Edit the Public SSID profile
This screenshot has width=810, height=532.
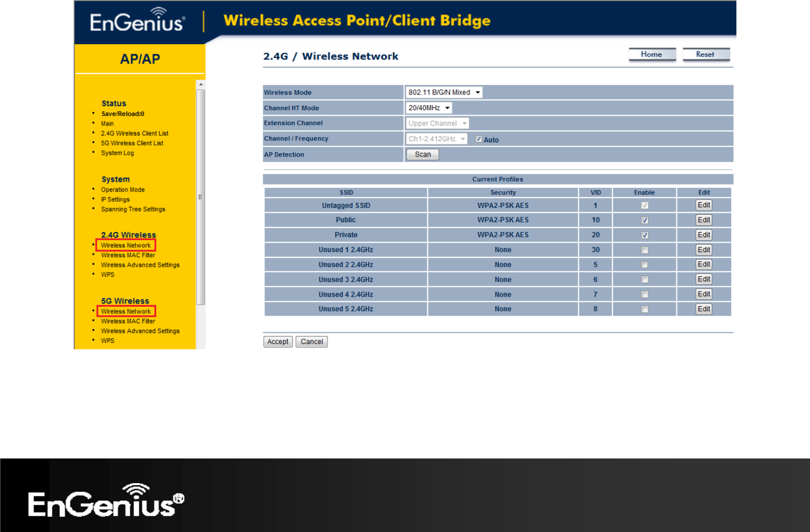pos(704,220)
